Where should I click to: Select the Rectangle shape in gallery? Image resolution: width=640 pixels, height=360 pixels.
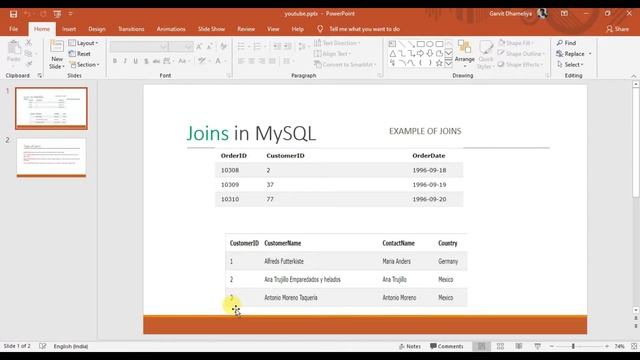[420, 44]
